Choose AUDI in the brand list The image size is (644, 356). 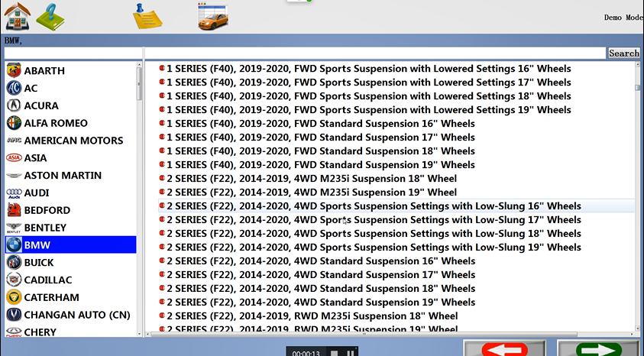(x=37, y=193)
